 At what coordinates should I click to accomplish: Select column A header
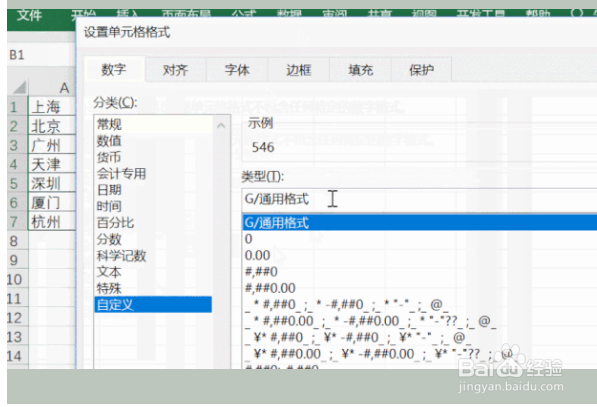(x=52, y=88)
